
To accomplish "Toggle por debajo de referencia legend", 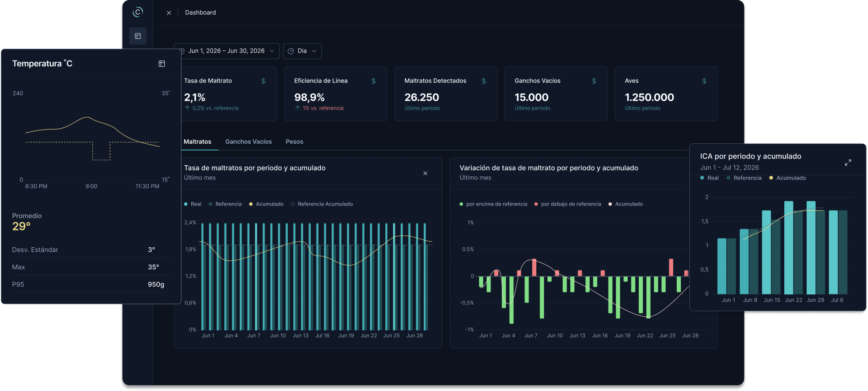I will tap(567, 204).
